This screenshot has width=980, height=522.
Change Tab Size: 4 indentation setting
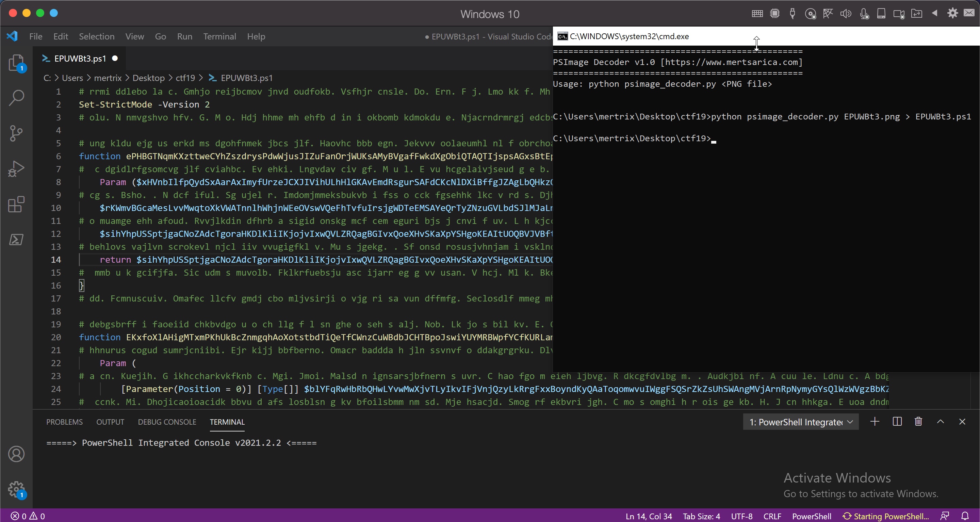(x=701, y=516)
